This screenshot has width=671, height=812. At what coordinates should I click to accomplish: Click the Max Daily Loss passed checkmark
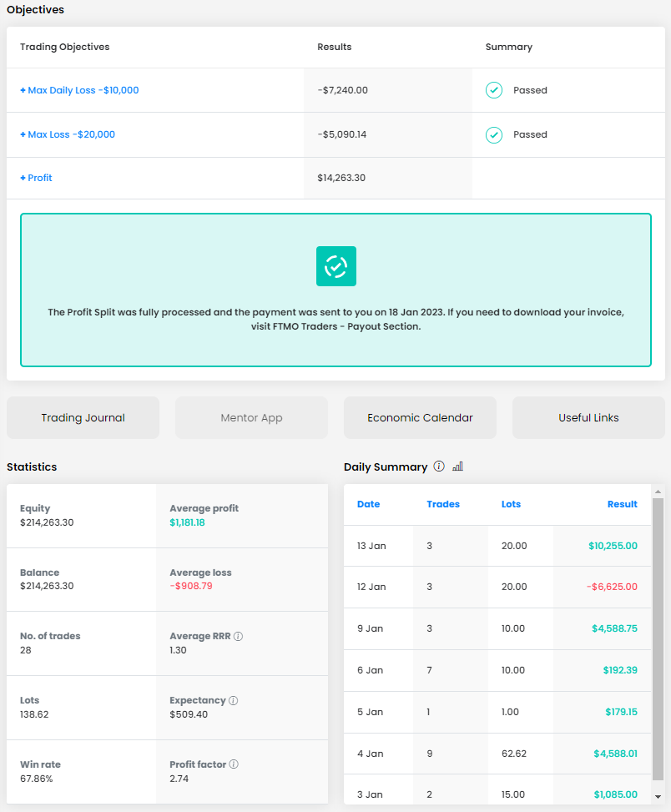pos(494,90)
